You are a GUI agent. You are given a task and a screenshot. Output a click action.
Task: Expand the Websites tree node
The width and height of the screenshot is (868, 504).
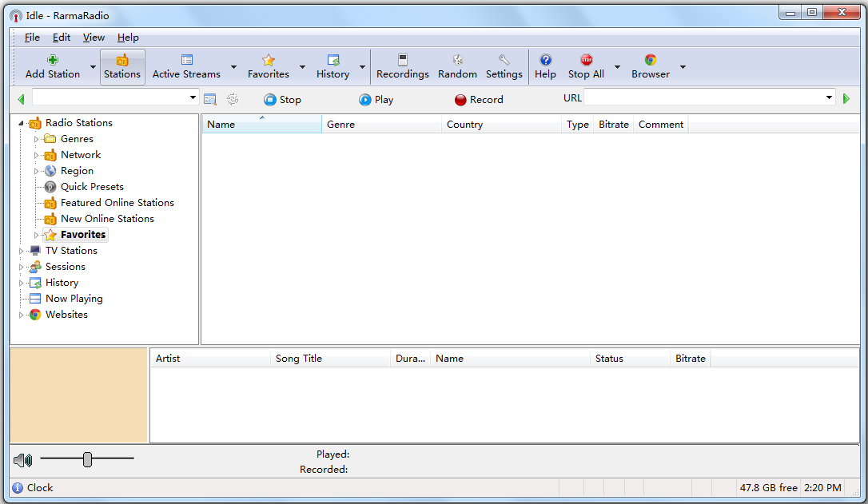click(21, 315)
